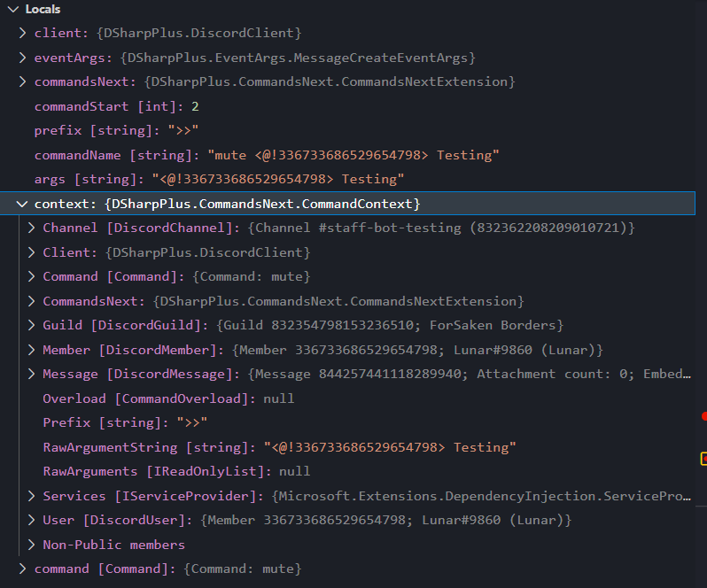The image size is (707, 588).
Task: Click the Guild ForSaken Borders value
Action: (390, 325)
